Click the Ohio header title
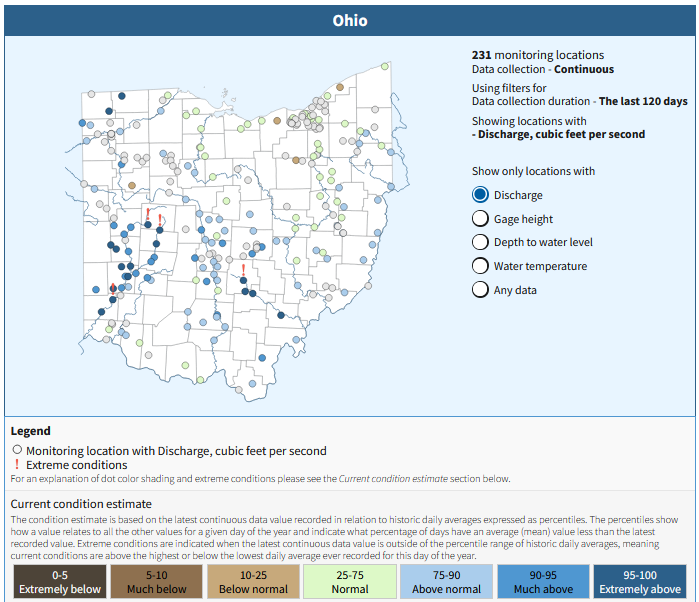The height and width of the screenshot is (602, 699). coord(350,21)
